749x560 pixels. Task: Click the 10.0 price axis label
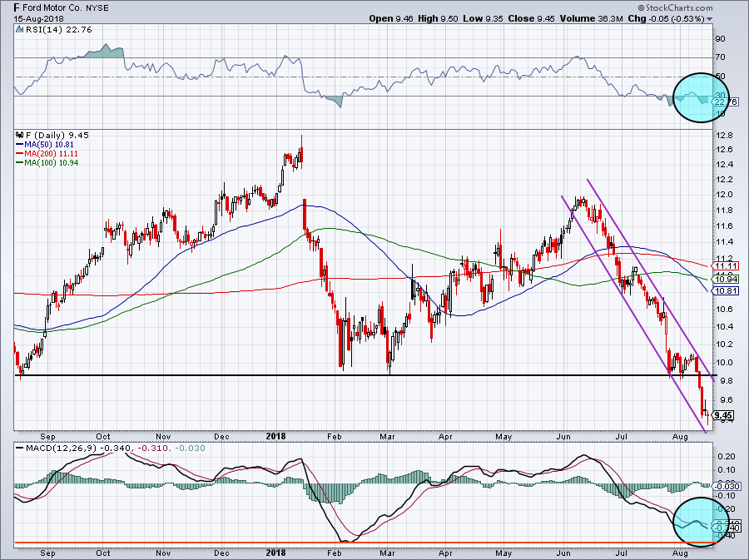tap(725, 363)
